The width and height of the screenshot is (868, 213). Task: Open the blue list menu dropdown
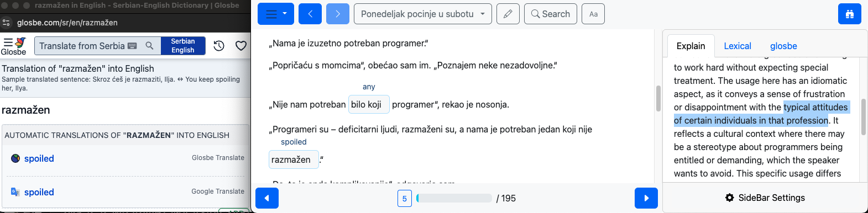click(x=276, y=14)
